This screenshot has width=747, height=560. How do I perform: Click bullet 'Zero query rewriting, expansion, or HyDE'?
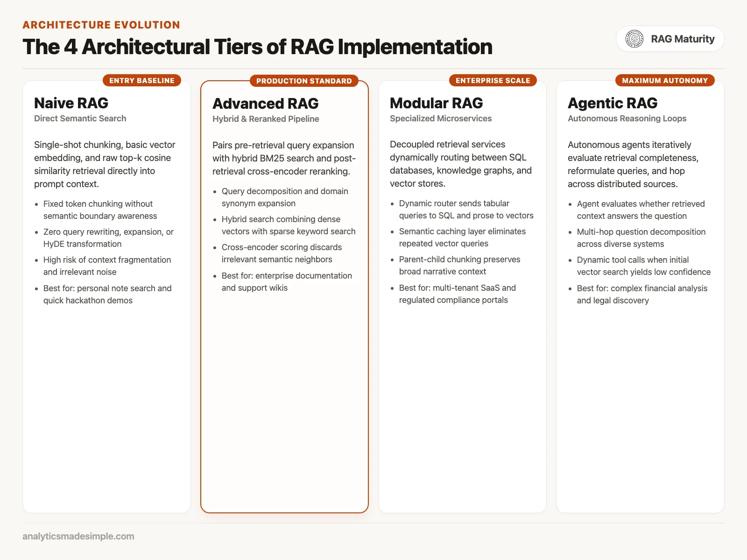108,238
